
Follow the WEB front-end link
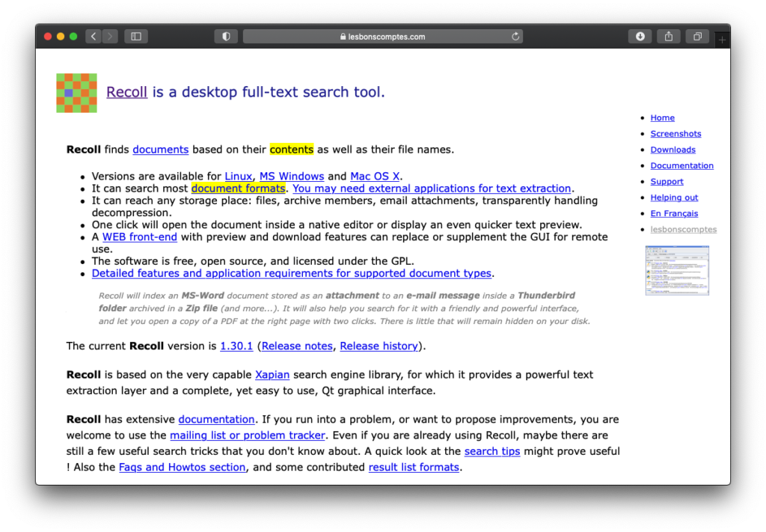pos(140,237)
